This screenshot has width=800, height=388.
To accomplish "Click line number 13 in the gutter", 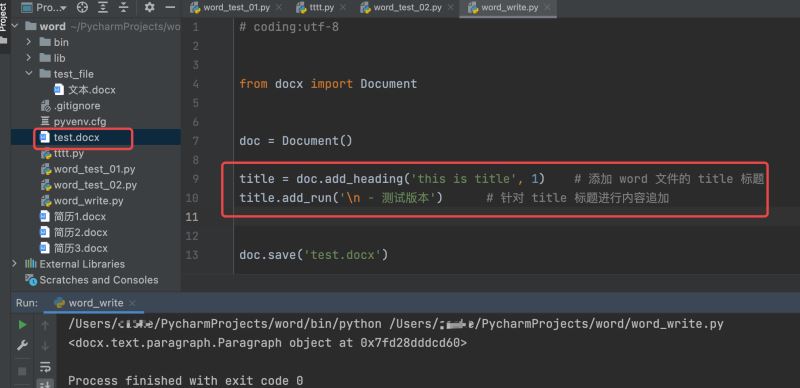I will [192, 254].
